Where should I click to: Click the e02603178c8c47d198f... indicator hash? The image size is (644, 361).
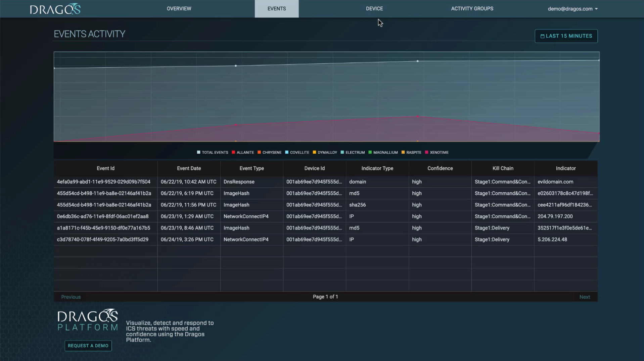(565, 193)
